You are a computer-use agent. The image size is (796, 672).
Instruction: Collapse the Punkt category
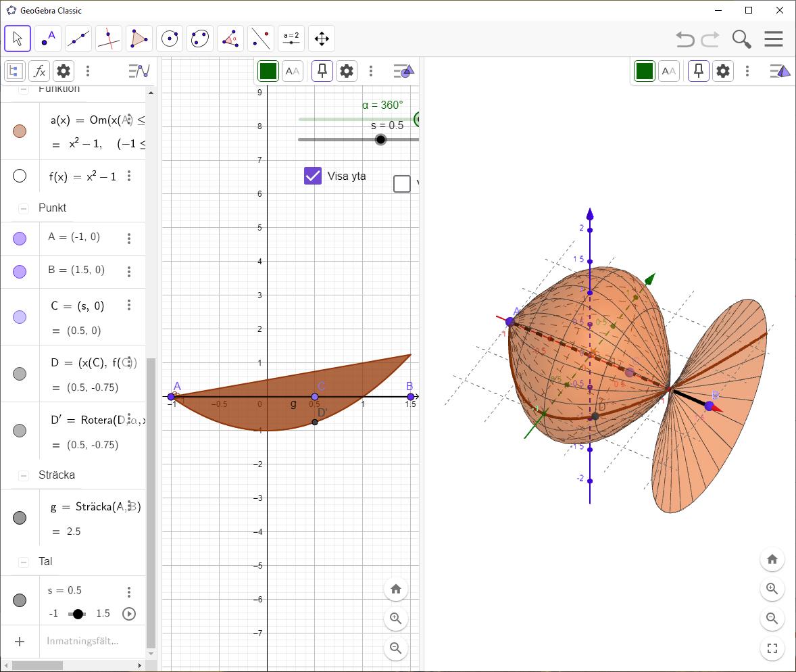24,208
